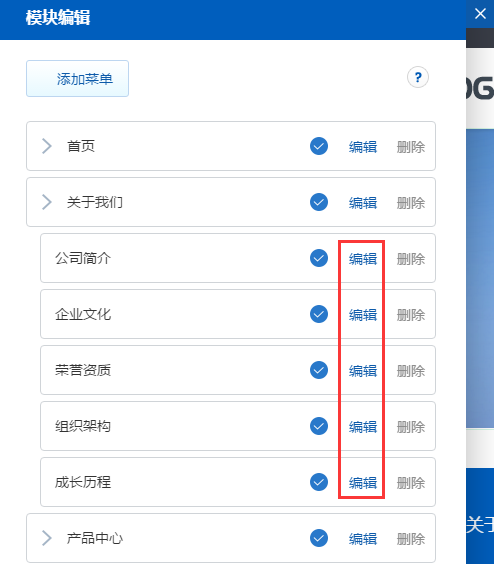Screen dimensions: 494x564
Task: Edit the 成长历程 submenu item
Action: click(x=363, y=483)
